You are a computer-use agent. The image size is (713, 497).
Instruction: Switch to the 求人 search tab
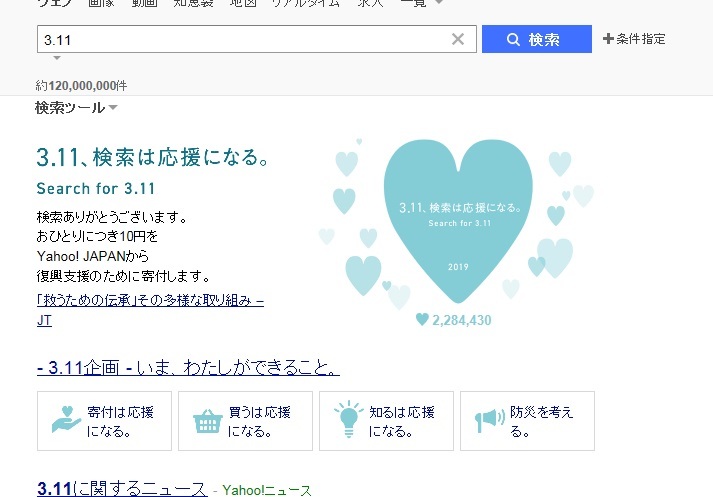tap(370, 3)
